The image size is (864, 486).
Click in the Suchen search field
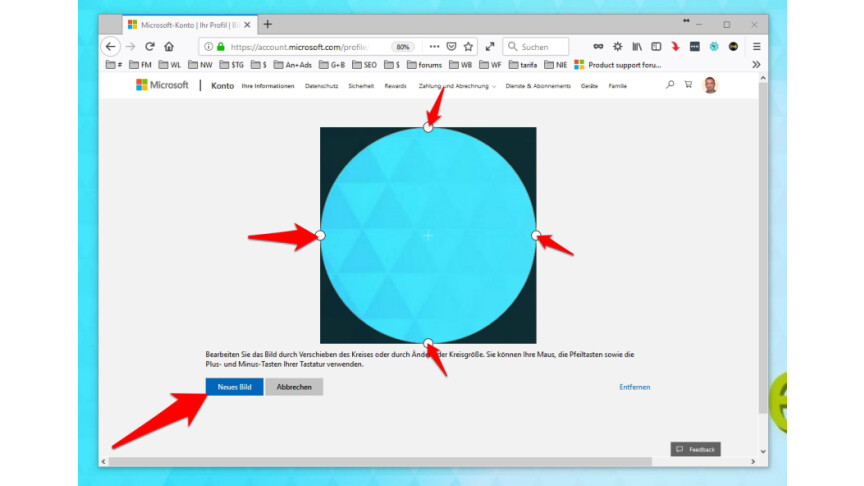tap(542, 46)
